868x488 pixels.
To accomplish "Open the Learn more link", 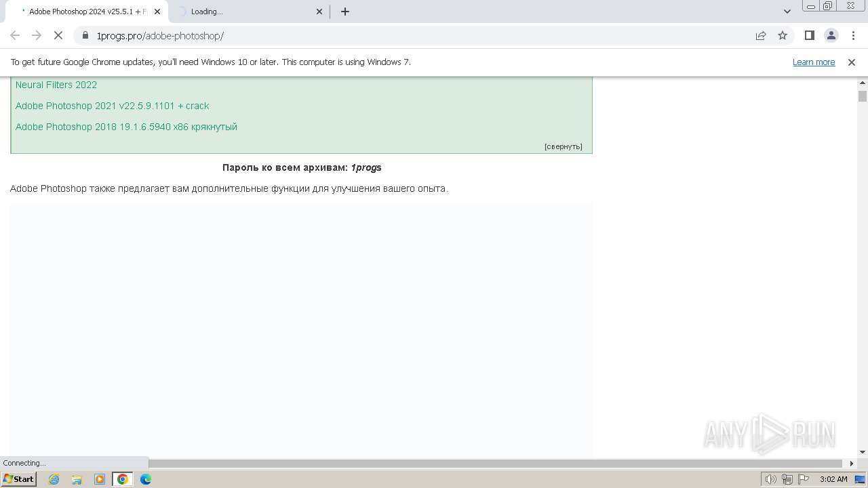I will coord(814,62).
